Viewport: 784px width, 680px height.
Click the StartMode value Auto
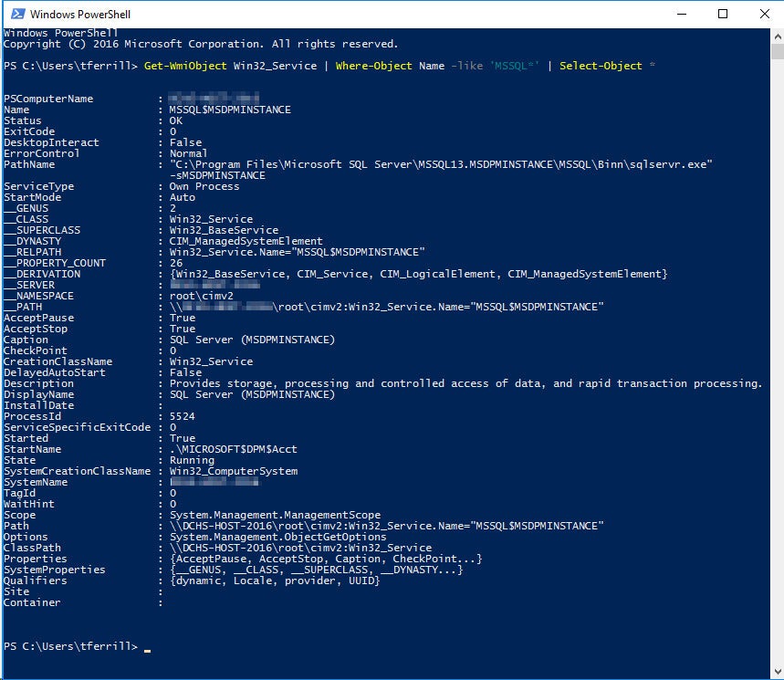pyautogui.click(x=183, y=197)
